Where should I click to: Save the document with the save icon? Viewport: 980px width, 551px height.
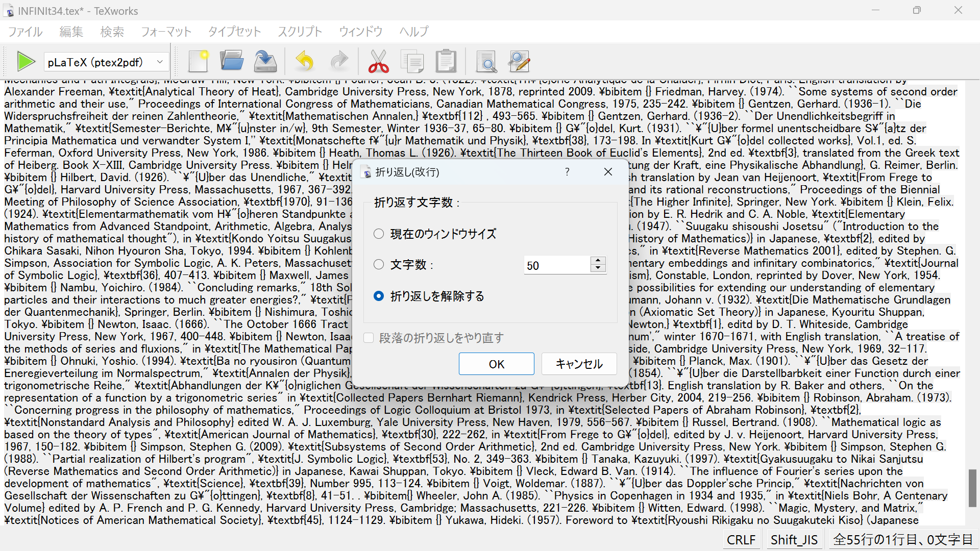[265, 62]
